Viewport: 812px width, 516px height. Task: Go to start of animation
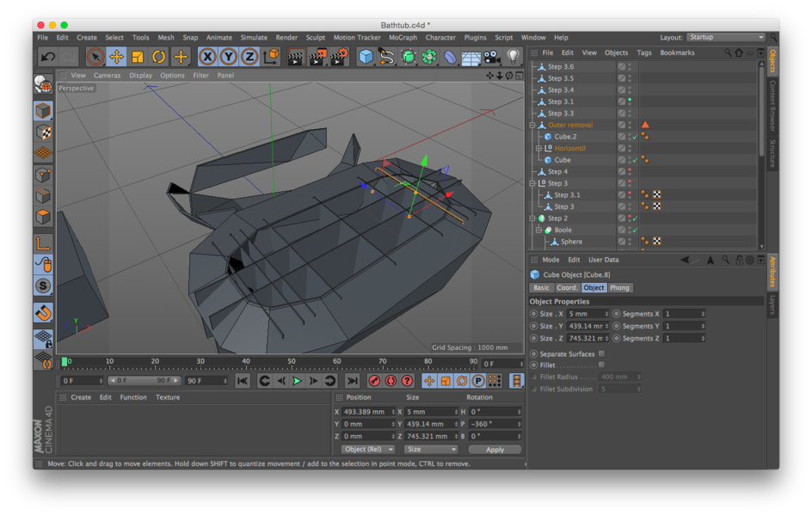click(x=243, y=381)
